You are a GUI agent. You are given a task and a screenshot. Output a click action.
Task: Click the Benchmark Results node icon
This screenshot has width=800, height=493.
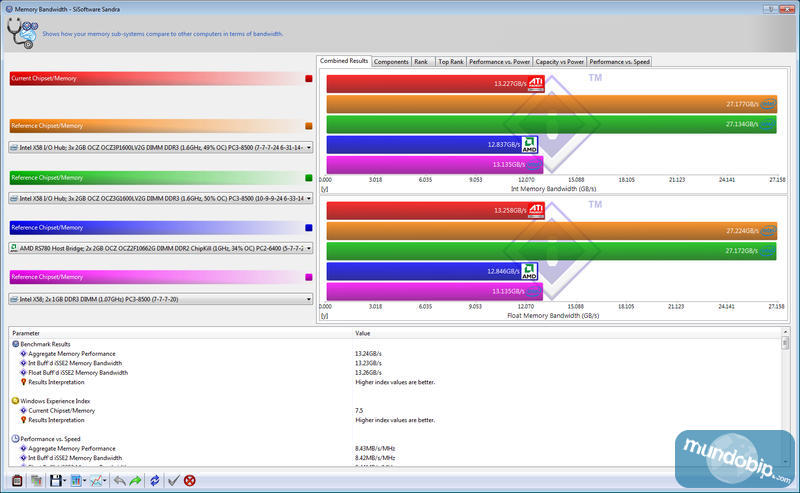[x=15, y=344]
